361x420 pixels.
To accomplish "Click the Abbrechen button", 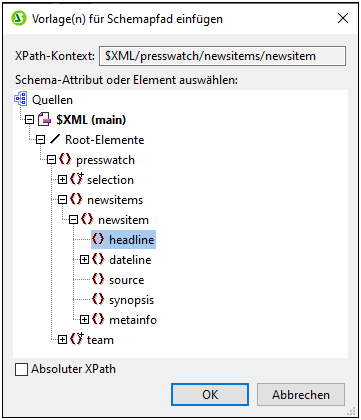I will point(301,395).
